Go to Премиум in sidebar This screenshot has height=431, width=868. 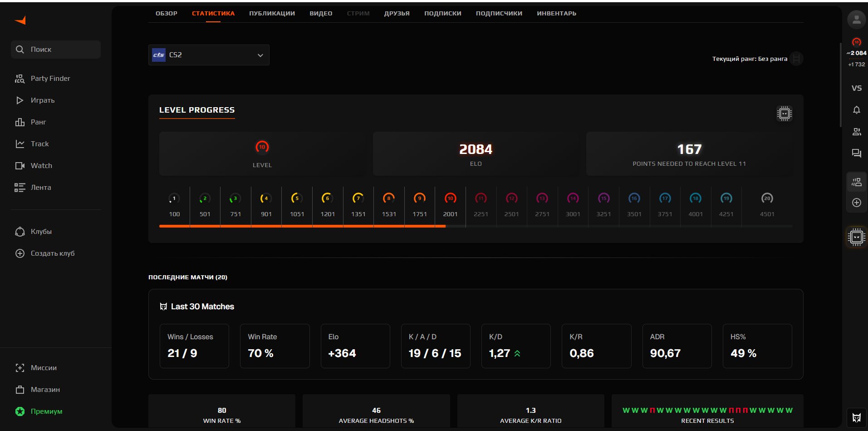[46, 411]
